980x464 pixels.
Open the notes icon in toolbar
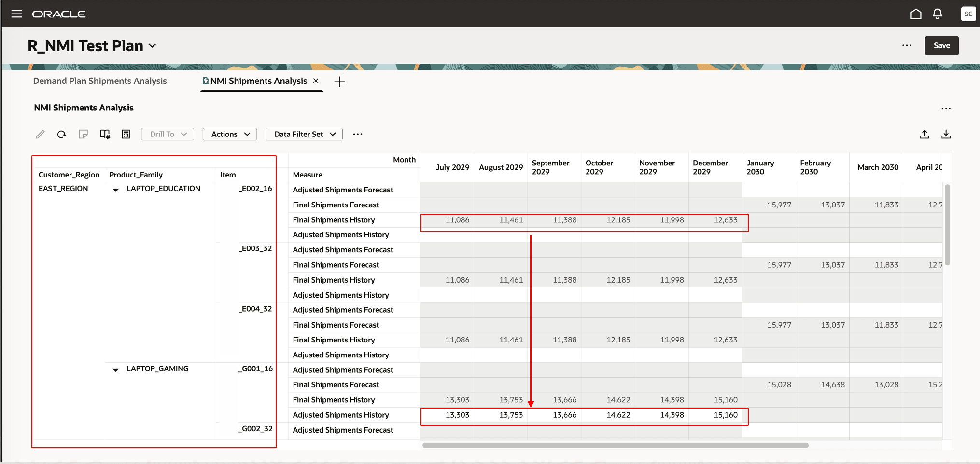83,134
